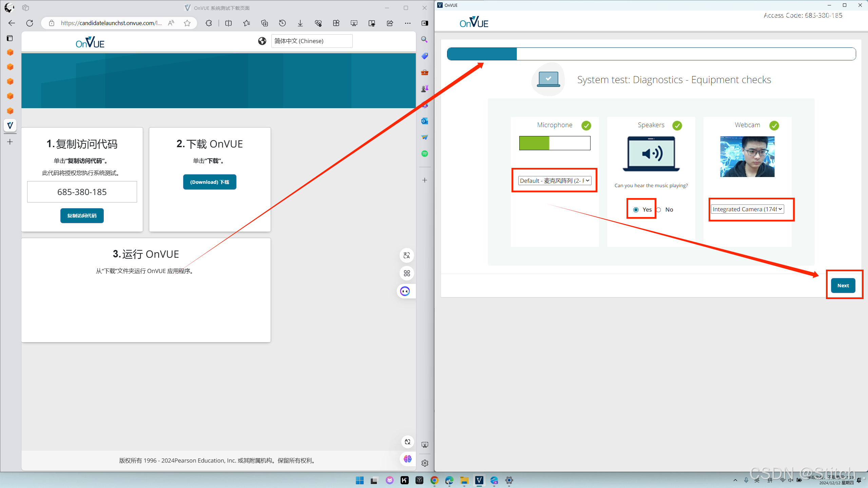868x488 pixels.
Task: Expand the Integrated Camera webcam dropdown
Action: [x=747, y=209]
